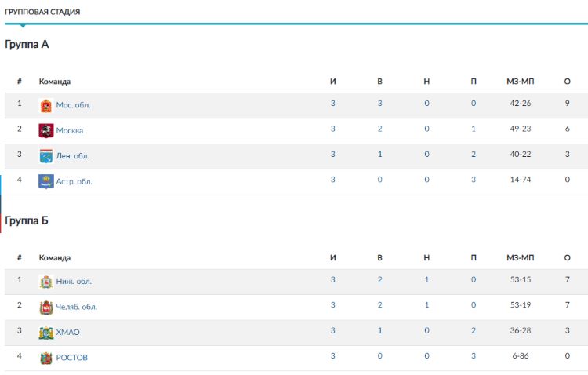Click the Группа Б heading
The width and height of the screenshot is (588, 375).
[27, 220]
